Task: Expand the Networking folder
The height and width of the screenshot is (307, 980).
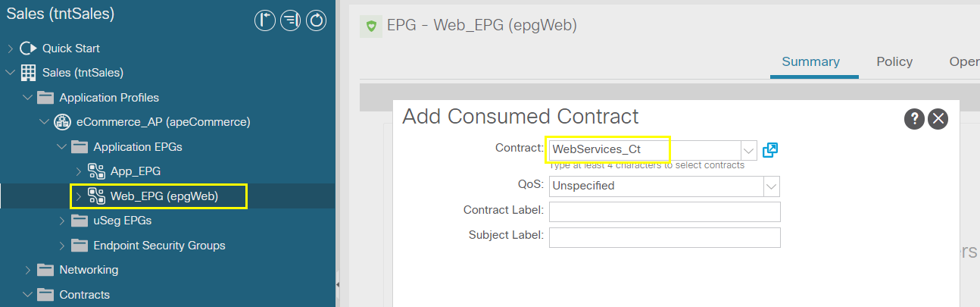Action: point(28,270)
